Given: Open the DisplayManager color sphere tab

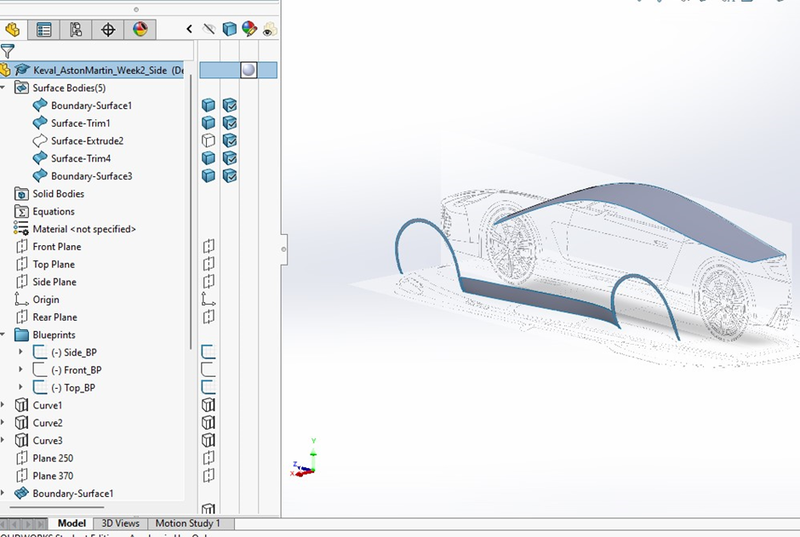Looking at the screenshot, I should point(140,30).
